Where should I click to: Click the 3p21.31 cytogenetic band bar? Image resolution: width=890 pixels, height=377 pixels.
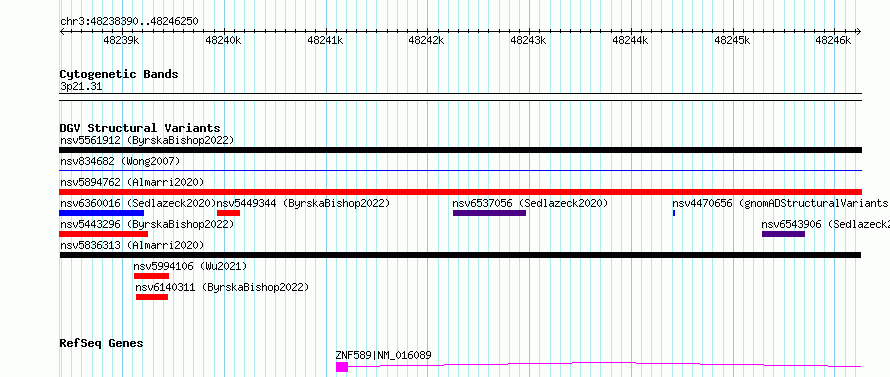coord(460,97)
